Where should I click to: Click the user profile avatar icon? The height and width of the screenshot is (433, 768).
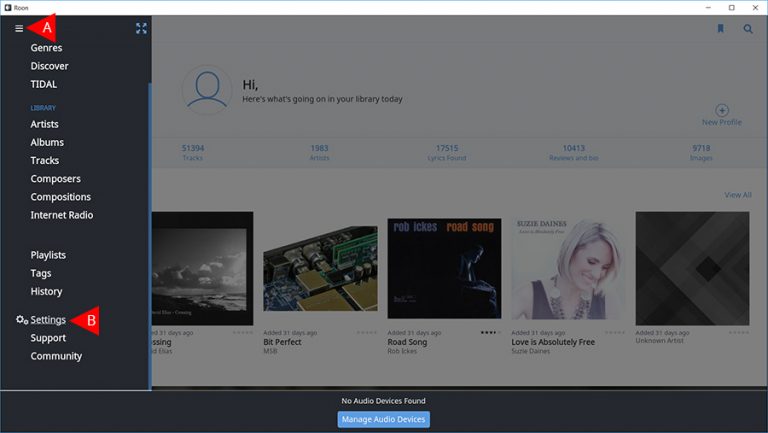pos(207,90)
